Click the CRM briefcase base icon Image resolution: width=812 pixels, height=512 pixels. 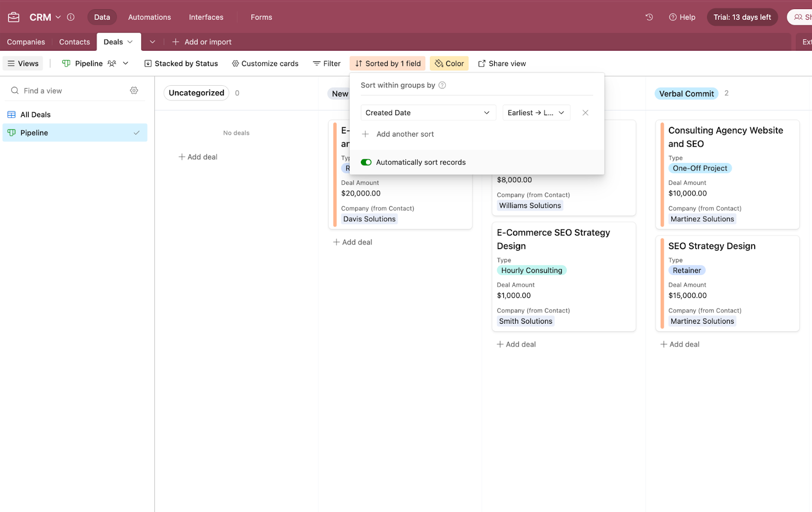click(x=14, y=17)
